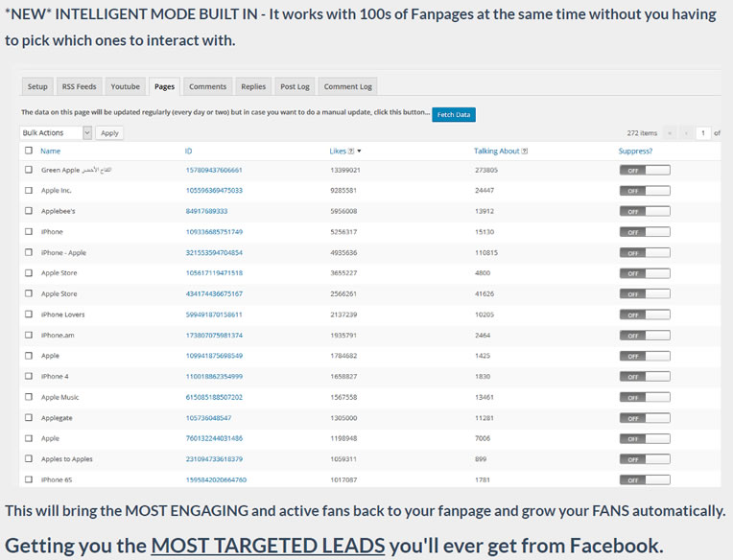
Task: Toggle Suppress switch for Apple Inc.
Action: [x=645, y=191]
